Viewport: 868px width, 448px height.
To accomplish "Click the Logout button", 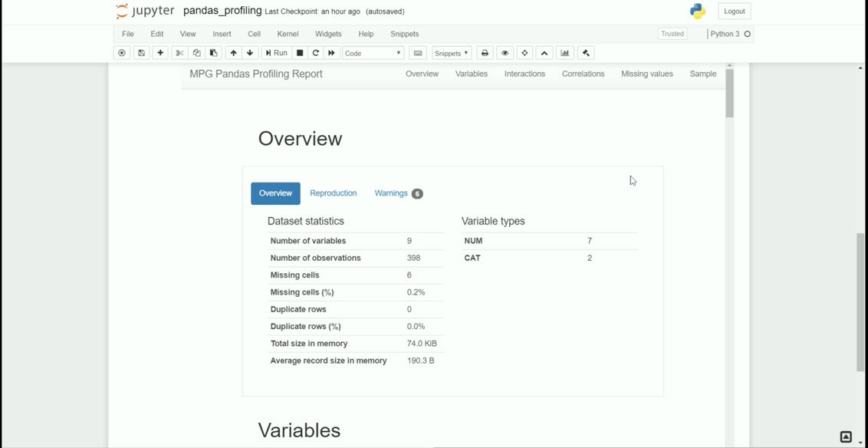I will pyautogui.click(x=735, y=11).
